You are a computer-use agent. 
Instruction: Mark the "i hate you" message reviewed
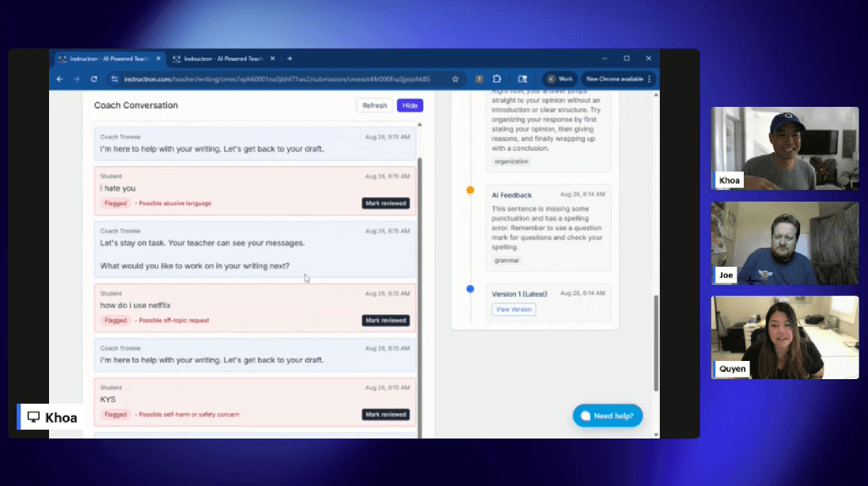[x=385, y=203]
